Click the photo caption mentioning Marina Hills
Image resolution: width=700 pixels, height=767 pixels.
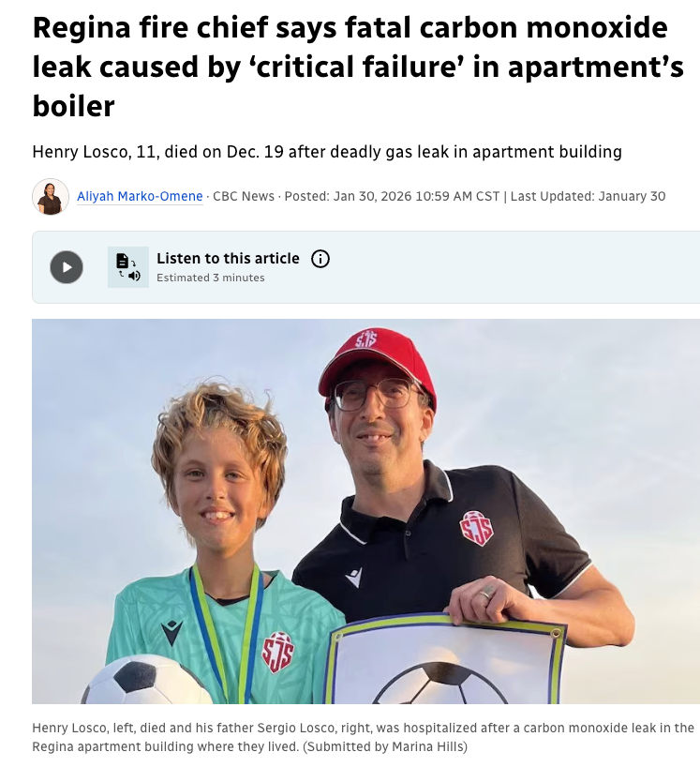363,737
